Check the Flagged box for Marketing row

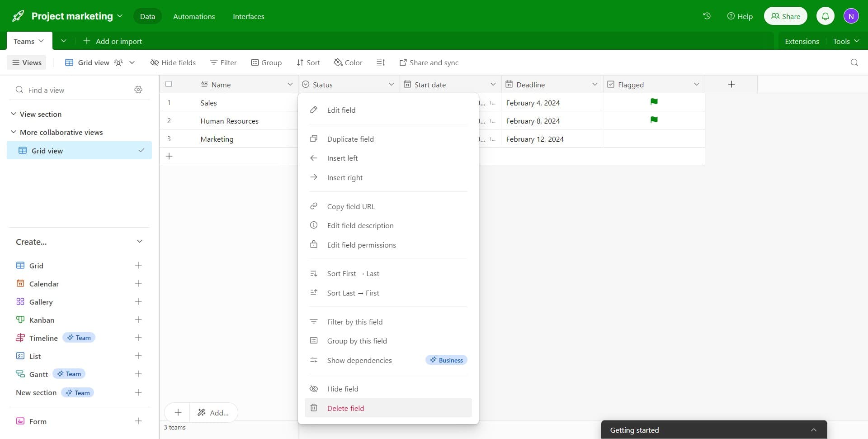pyautogui.click(x=654, y=139)
